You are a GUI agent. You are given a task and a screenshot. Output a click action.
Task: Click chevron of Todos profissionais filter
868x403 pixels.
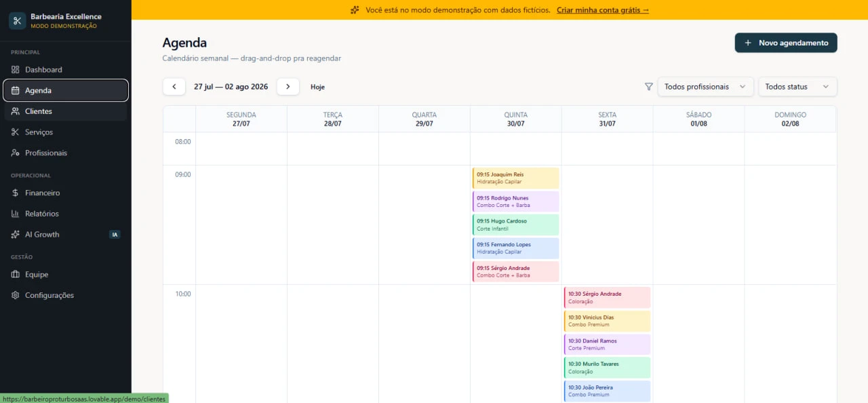(x=742, y=87)
